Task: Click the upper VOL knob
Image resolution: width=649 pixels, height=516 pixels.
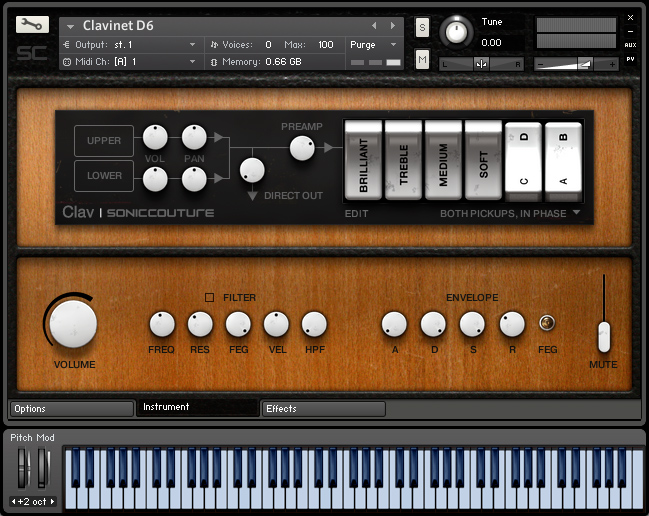Action: (x=155, y=137)
